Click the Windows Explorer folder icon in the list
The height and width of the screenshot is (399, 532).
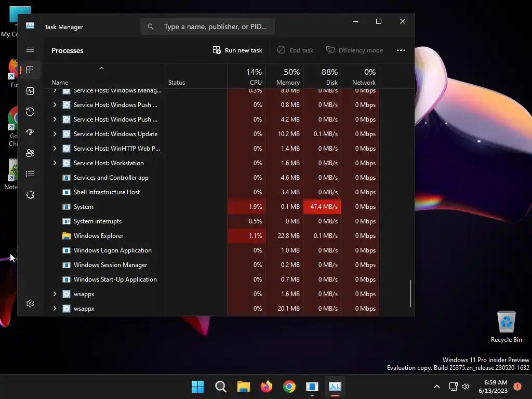tap(66, 236)
